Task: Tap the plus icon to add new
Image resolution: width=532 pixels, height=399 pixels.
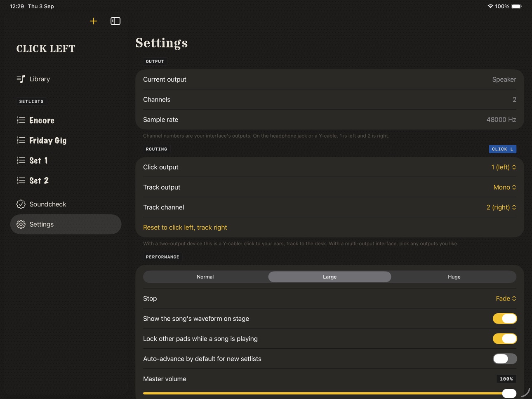Action: click(x=94, y=21)
